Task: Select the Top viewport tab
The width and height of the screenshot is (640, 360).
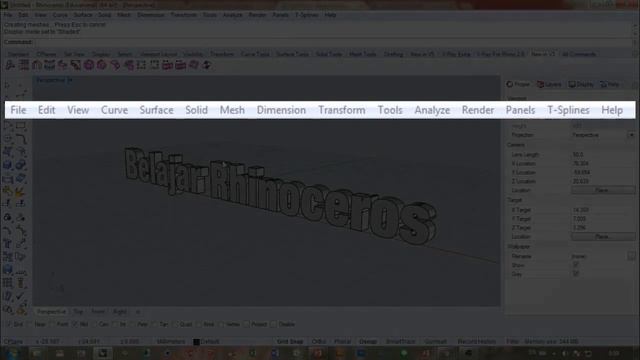Action: (x=78, y=311)
